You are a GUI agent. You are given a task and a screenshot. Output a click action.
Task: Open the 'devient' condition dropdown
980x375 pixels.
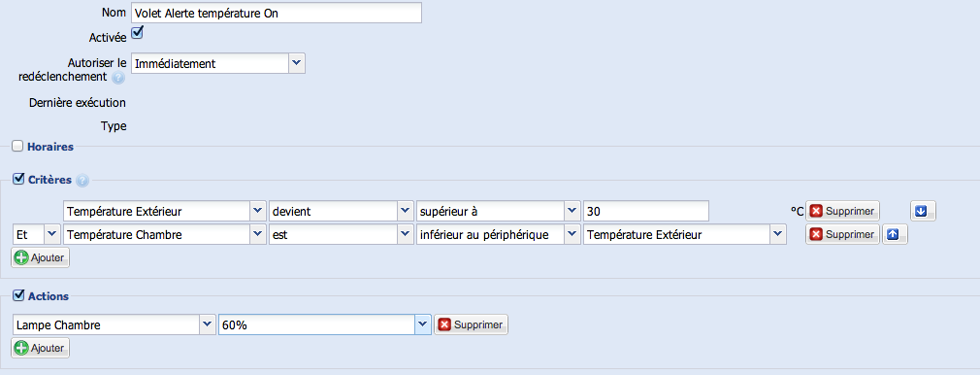(342, 212)
